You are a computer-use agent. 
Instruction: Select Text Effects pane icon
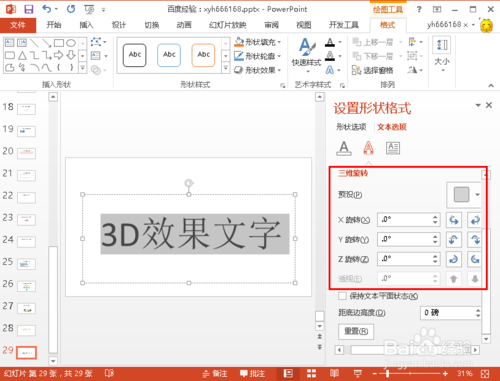tap(368, 148)
